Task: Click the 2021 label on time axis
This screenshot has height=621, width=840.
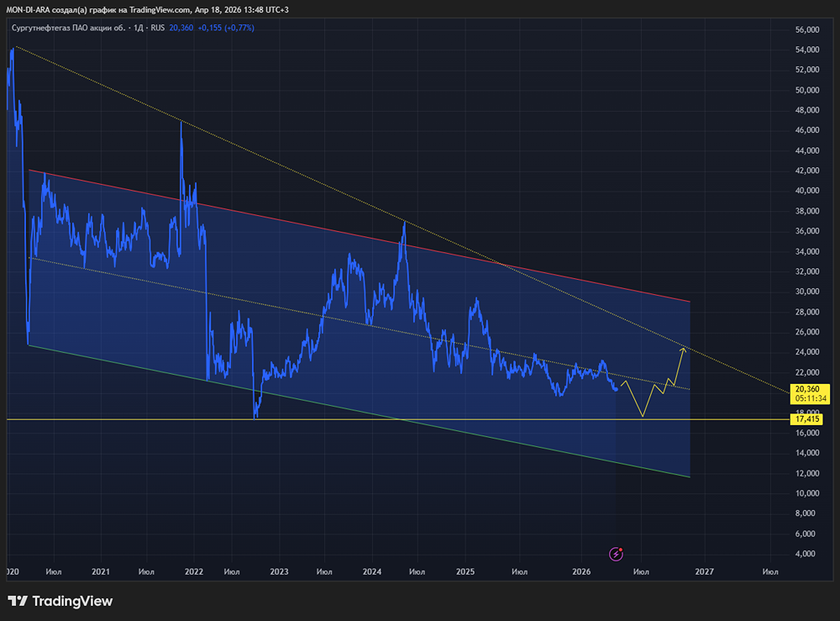Action: pos(101,571)
